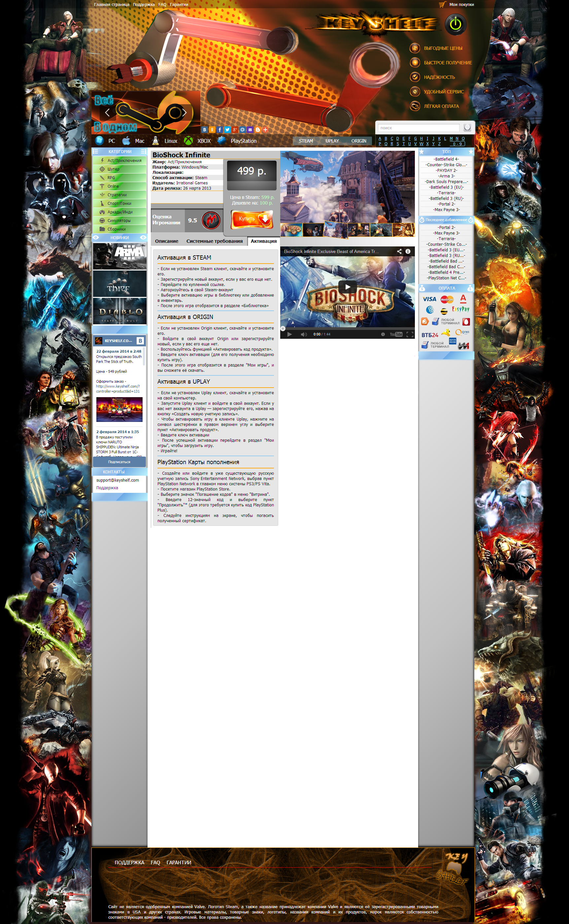Toggle fullscreen on the video player
The image size is (569, 924).
click(410, 334)
